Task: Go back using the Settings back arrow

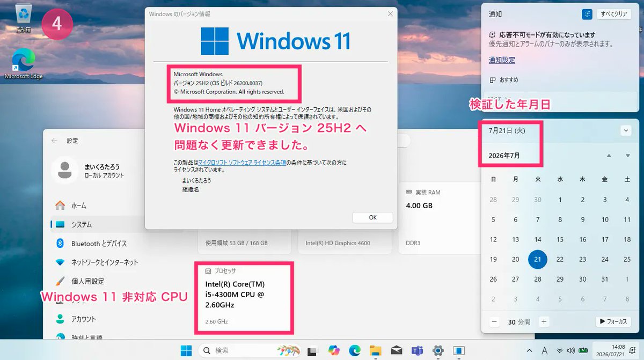Action: tap(54, 141)
